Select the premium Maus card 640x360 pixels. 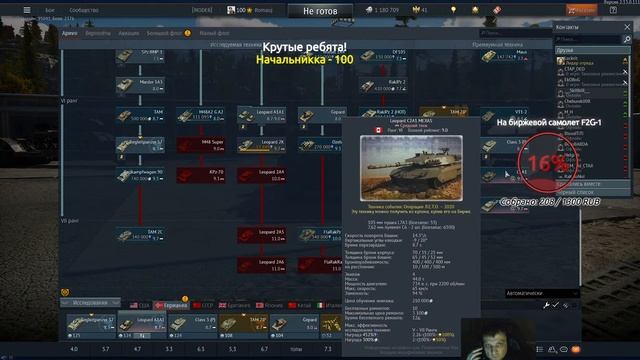504,56
